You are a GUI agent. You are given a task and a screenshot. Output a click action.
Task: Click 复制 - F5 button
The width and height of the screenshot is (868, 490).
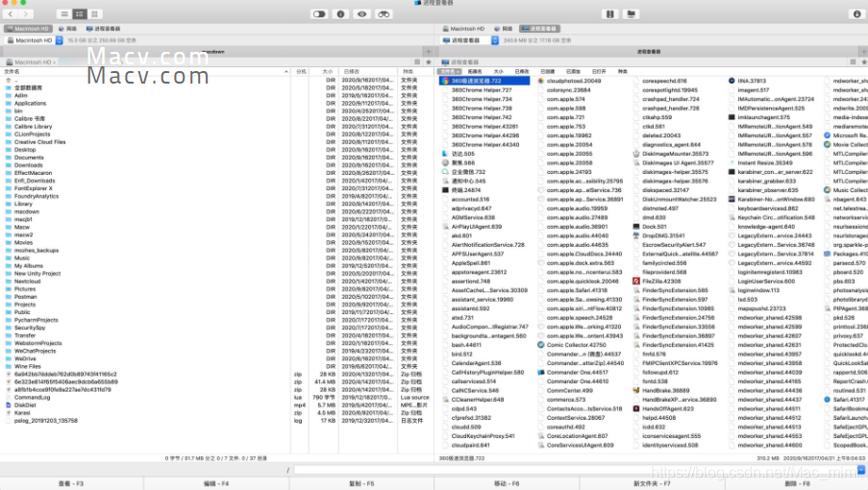(x=361, y=483)
